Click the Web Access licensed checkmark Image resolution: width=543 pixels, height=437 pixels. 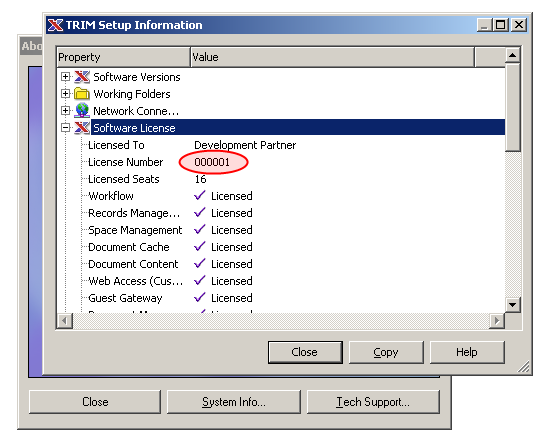tap(200, 280)
